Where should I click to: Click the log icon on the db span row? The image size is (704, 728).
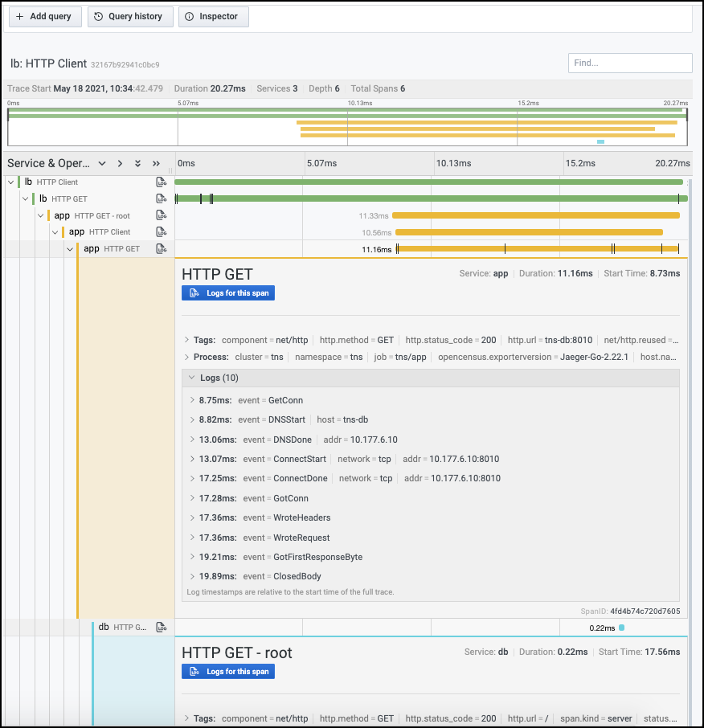click(162, 628)
